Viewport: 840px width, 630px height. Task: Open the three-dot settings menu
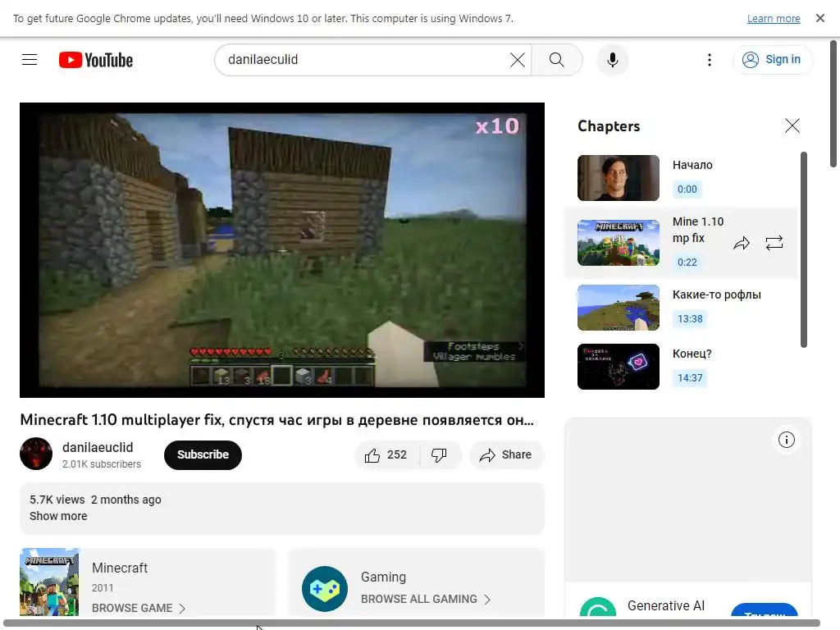[710, 59]
